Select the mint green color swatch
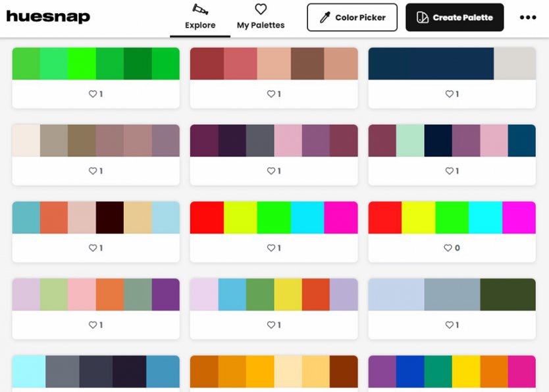This screenshot has height=392, width=549. (x=410, y=140)
